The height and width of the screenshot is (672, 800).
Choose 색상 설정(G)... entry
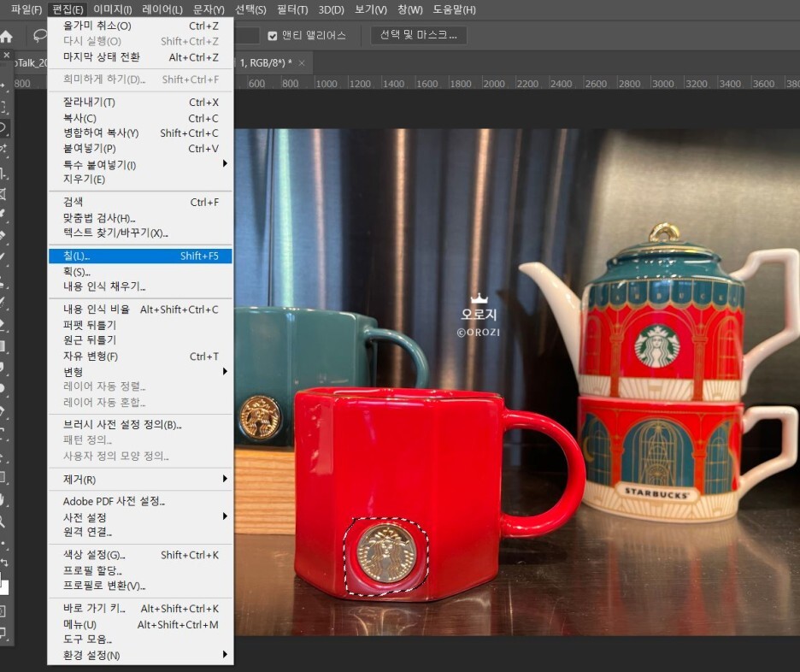[x=140, y=555]
